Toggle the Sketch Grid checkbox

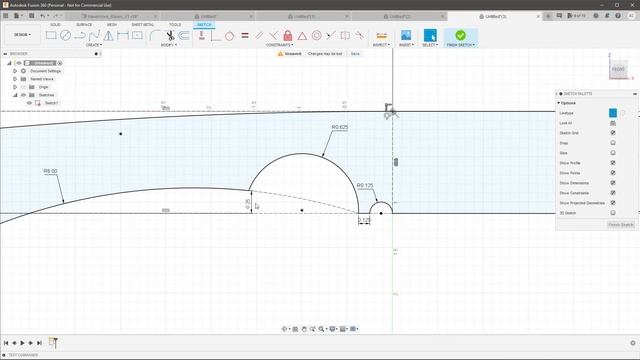pos(613,133)
